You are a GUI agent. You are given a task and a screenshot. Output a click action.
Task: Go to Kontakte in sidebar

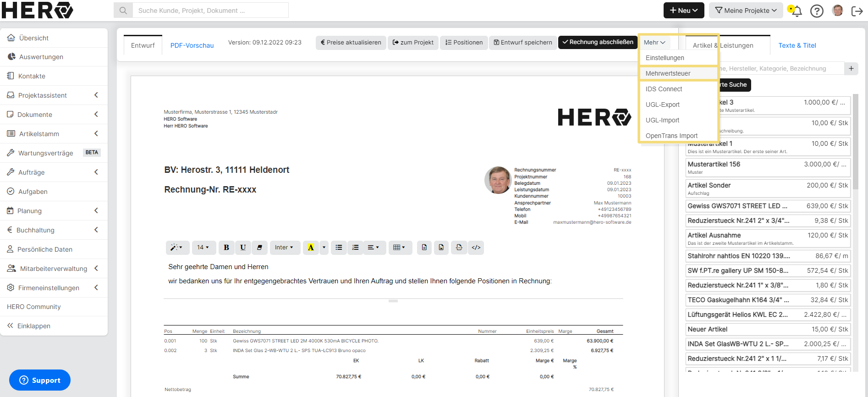point(54,76)
